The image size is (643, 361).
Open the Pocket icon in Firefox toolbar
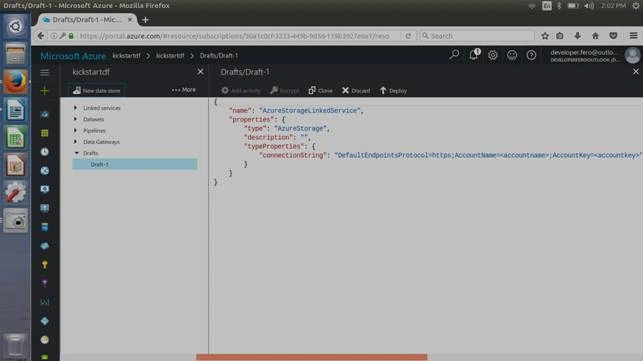pyautogui.click(x=613, y=36)
